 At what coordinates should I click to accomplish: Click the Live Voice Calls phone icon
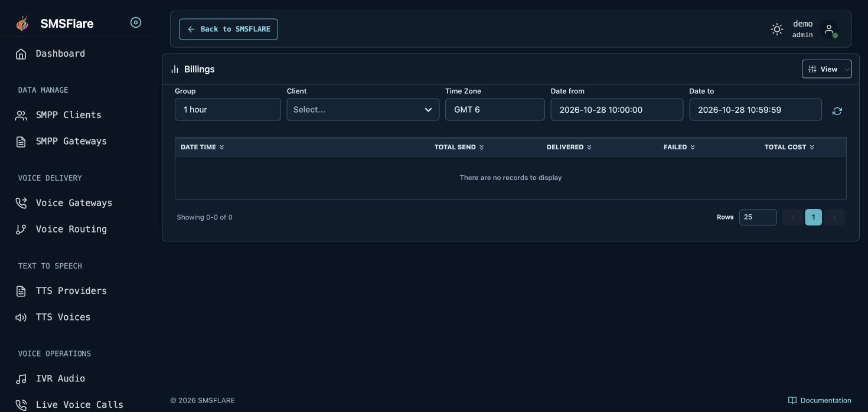(21, 405)
